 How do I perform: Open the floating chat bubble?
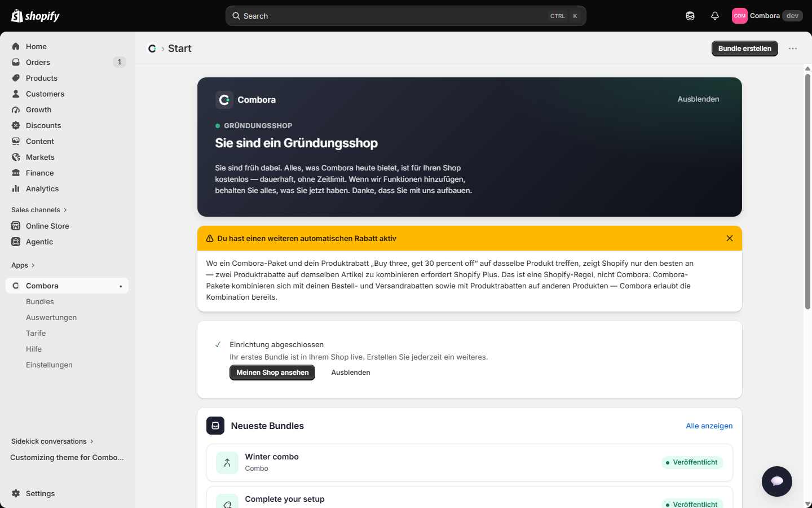tap(777, 481)
